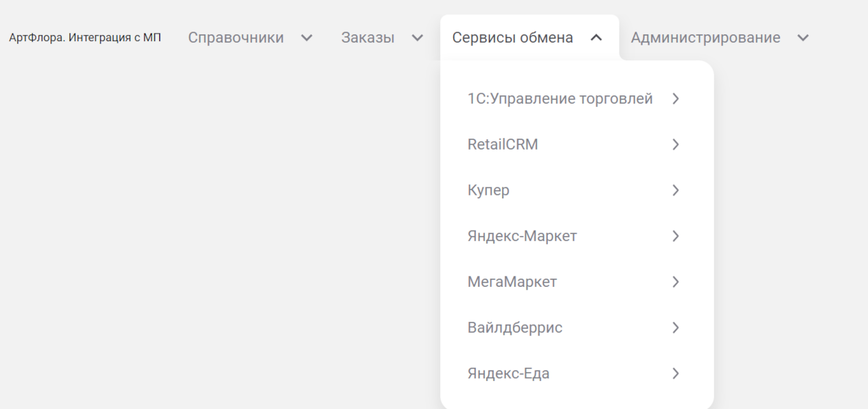Open the Администрирование menu
Screen dimensions: 868x409
(x=705, y=38)
